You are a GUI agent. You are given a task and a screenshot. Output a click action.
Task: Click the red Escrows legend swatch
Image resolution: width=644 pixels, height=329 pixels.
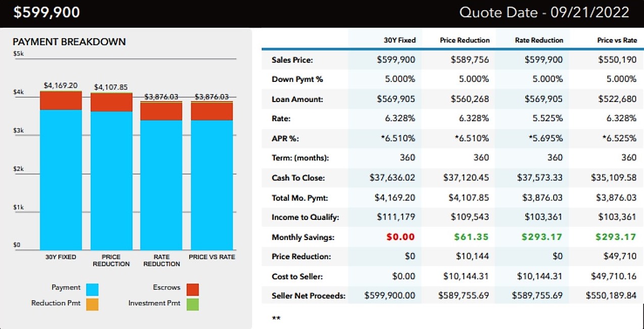pos(192,289)
